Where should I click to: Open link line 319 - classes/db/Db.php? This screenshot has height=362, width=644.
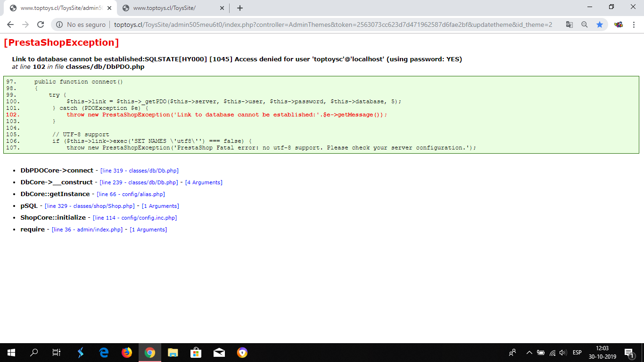pos(140,171)
